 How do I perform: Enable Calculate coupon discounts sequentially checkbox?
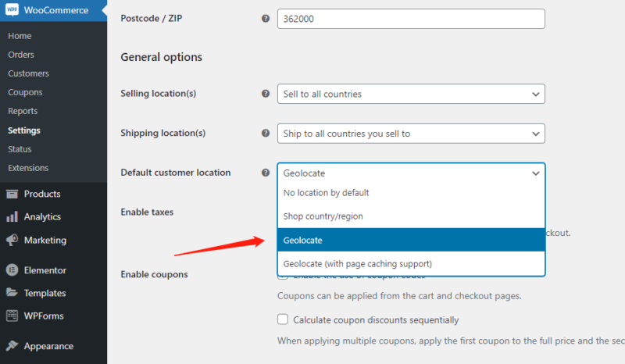[x=283, y=319]
